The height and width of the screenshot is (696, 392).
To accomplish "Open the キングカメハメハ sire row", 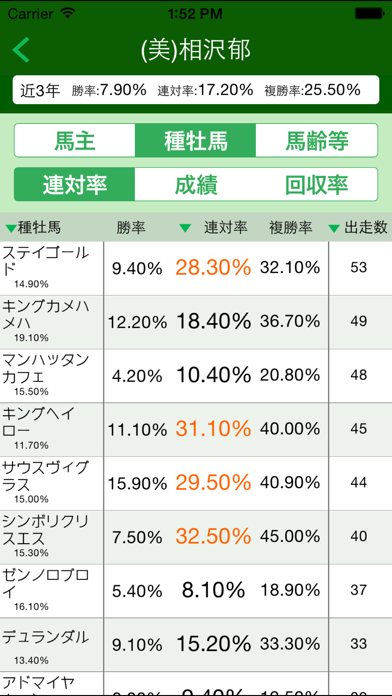I will point(196,322).
